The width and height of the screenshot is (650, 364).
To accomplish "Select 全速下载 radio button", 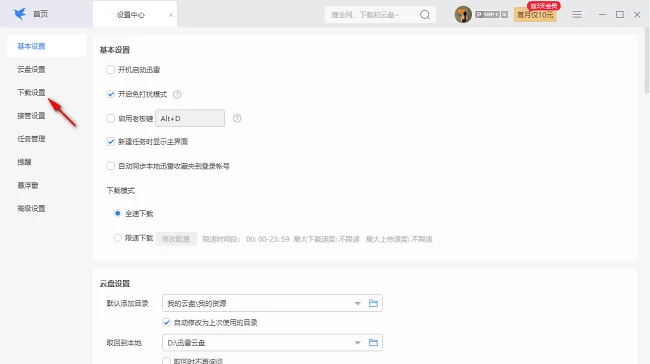I will click(x=117, y=214).
